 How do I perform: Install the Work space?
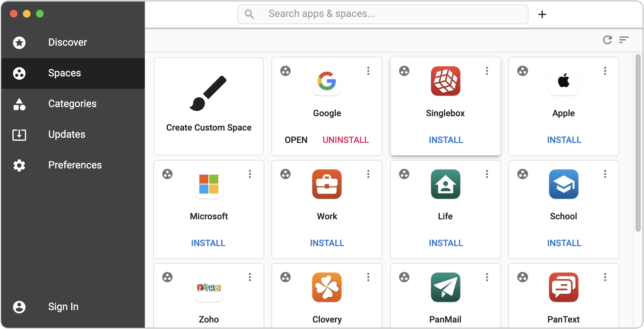pos(327,243)
